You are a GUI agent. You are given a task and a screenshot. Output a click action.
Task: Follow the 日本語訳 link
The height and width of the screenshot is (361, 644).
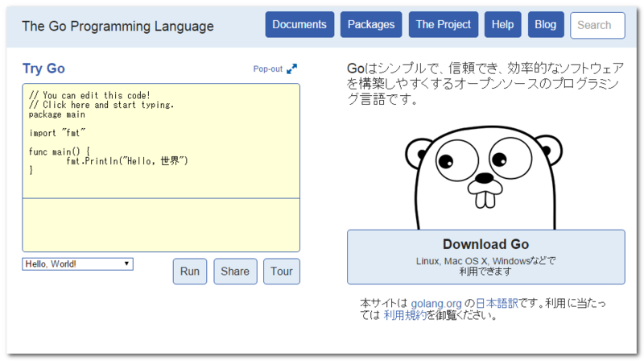pyautogui.click(x=497, y=304)
